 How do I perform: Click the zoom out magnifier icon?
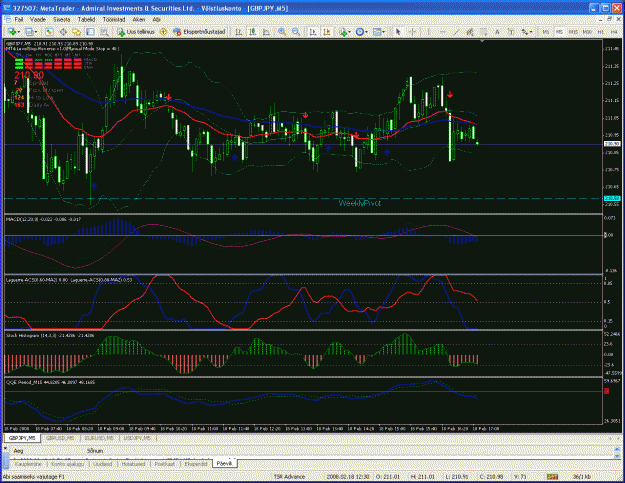[x=296, y=32]
